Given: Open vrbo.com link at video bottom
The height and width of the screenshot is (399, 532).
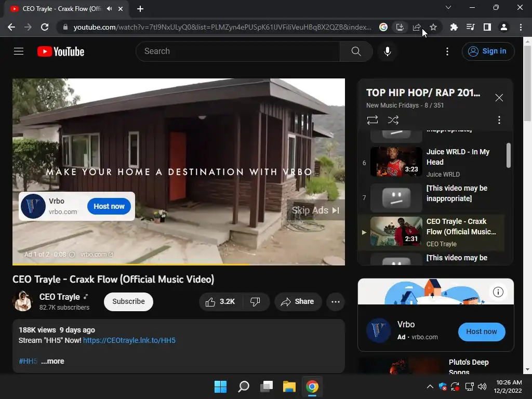Looking at the screenshot, I should (96, 255).
